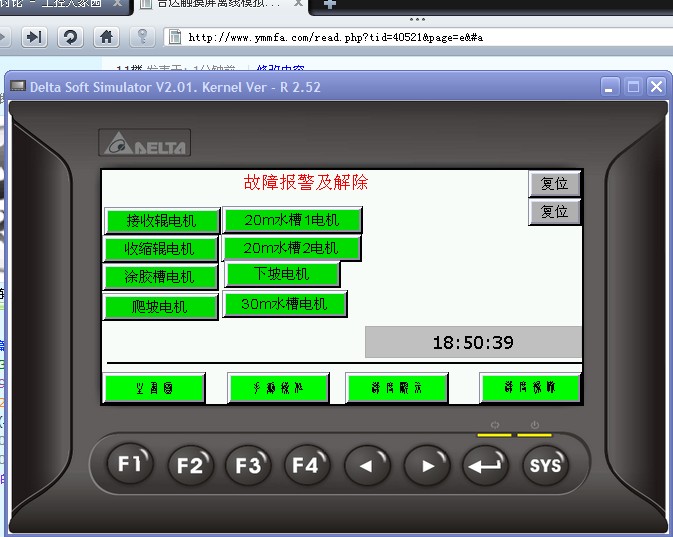Click the upper 复位 reset button
The image size is (673, 537).
[x=554, y=184]
